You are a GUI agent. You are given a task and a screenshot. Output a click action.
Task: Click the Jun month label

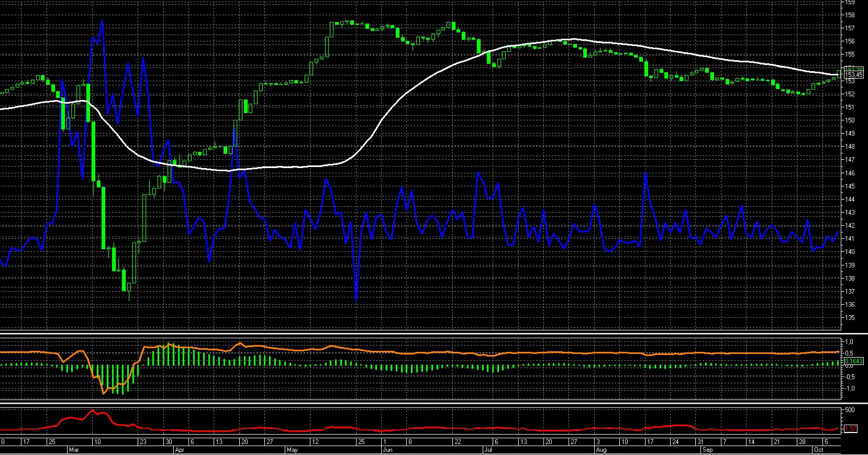(x=387, y=450)
